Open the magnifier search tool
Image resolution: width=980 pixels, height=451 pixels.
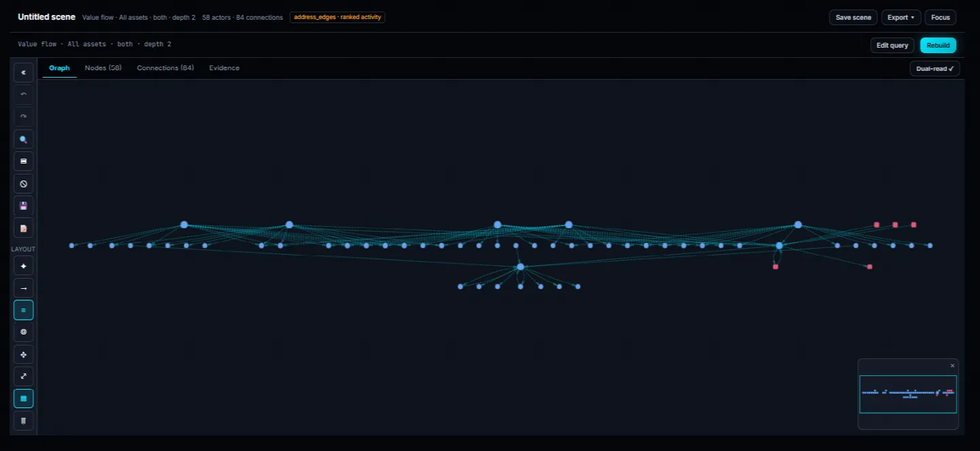pyautogui.click(x=23, y=139)
